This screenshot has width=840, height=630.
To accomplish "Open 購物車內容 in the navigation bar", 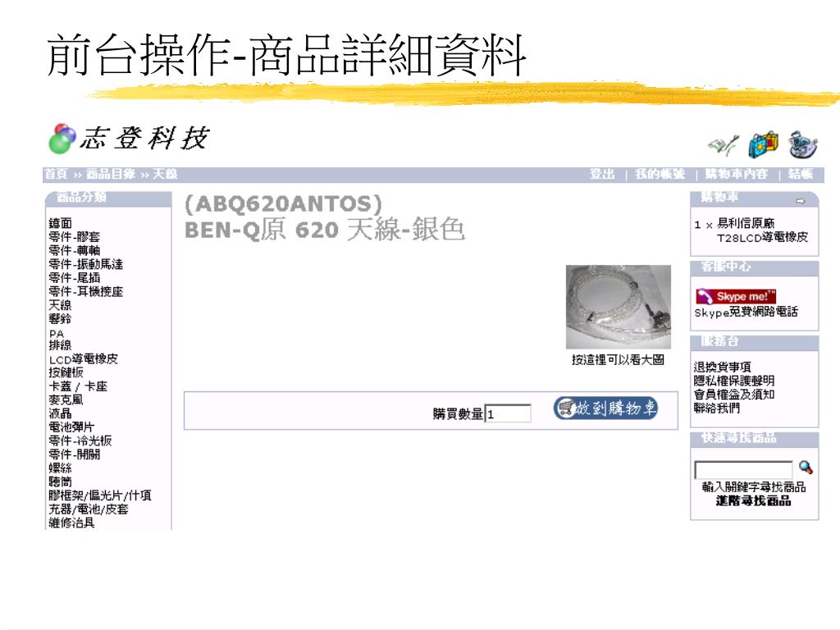I will 736,174.
